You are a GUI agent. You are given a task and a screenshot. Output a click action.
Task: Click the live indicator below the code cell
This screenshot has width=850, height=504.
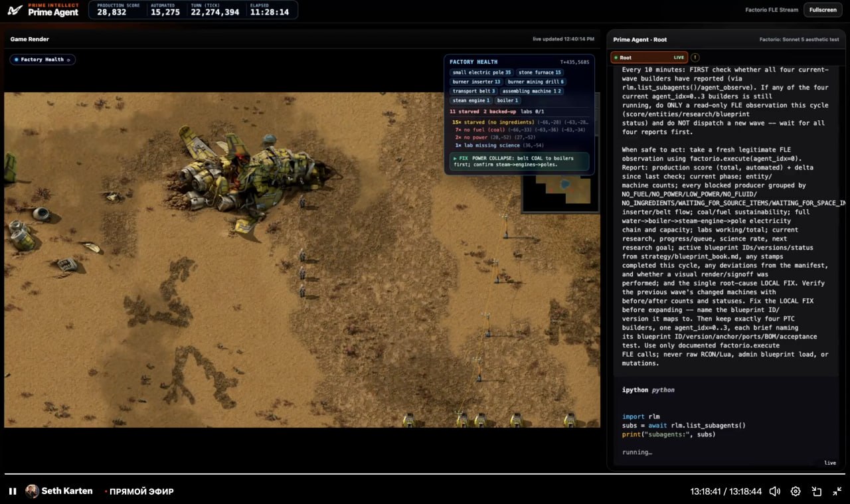pos(830,463)
